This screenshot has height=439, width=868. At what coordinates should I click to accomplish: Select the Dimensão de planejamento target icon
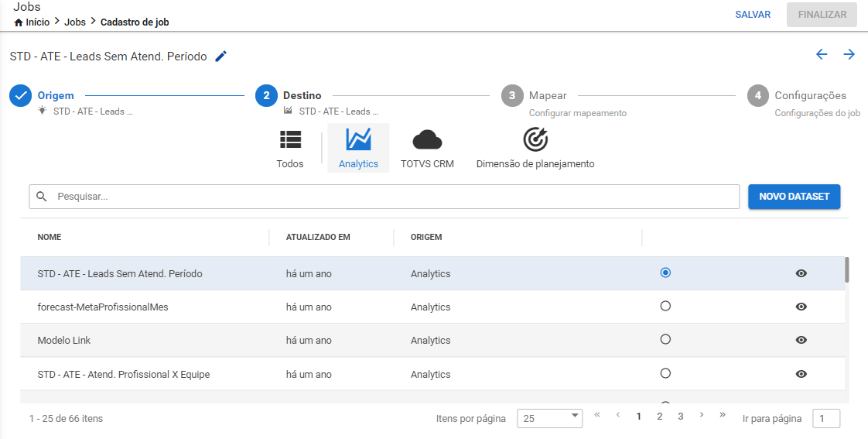pyautogui.click(x=535, y=139)
